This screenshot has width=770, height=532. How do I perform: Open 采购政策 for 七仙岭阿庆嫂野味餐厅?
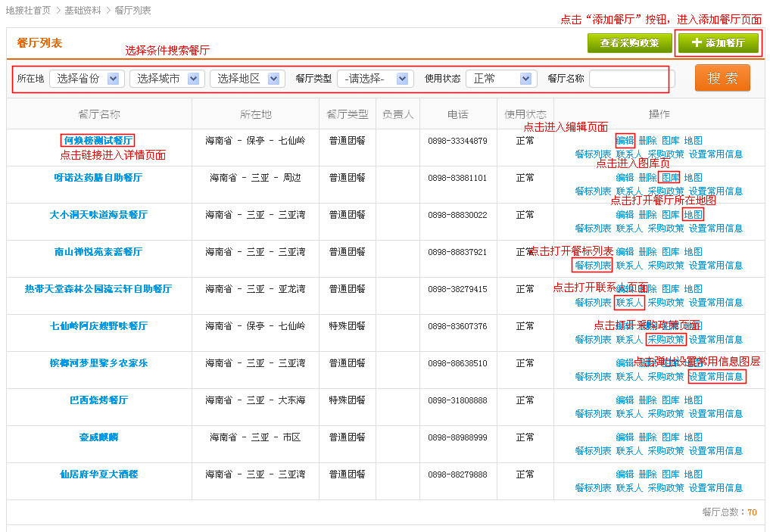tap(666, 340)
